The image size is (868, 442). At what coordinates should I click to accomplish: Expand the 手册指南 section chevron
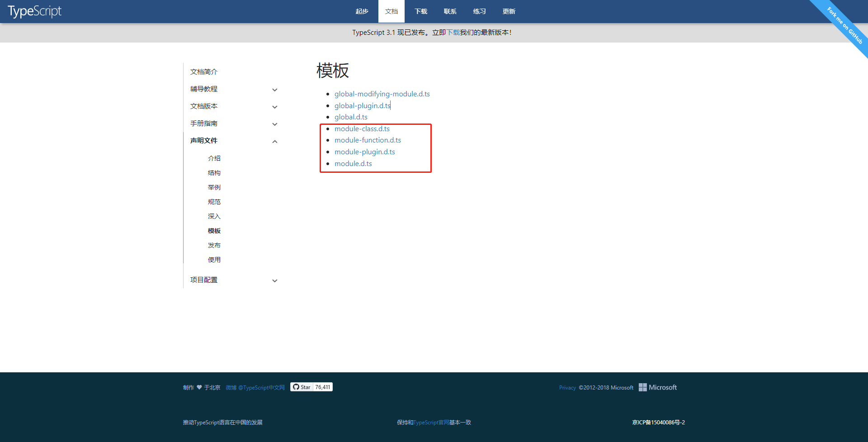(274, 124)
